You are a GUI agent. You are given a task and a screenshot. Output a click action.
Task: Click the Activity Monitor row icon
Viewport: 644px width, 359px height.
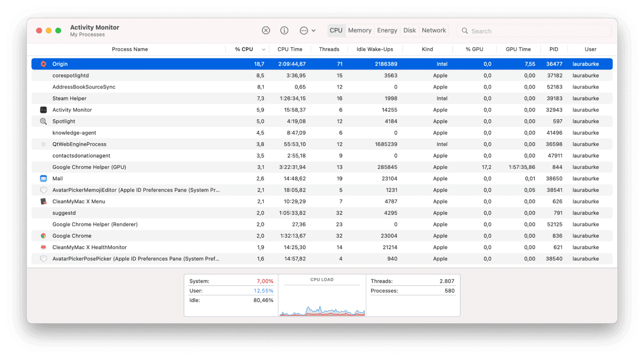[x=43, y=110]
